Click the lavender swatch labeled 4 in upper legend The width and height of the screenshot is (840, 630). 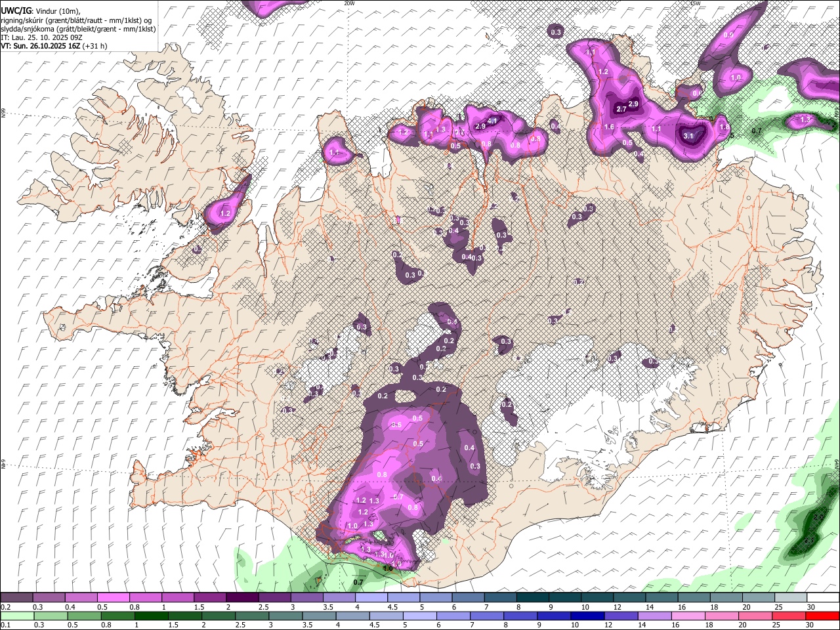[x=371, y=598]
